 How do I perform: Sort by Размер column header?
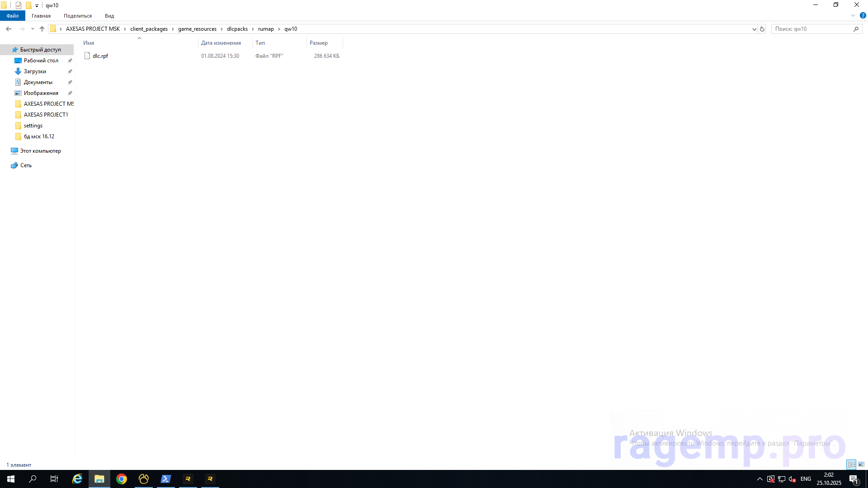(319, 43)
